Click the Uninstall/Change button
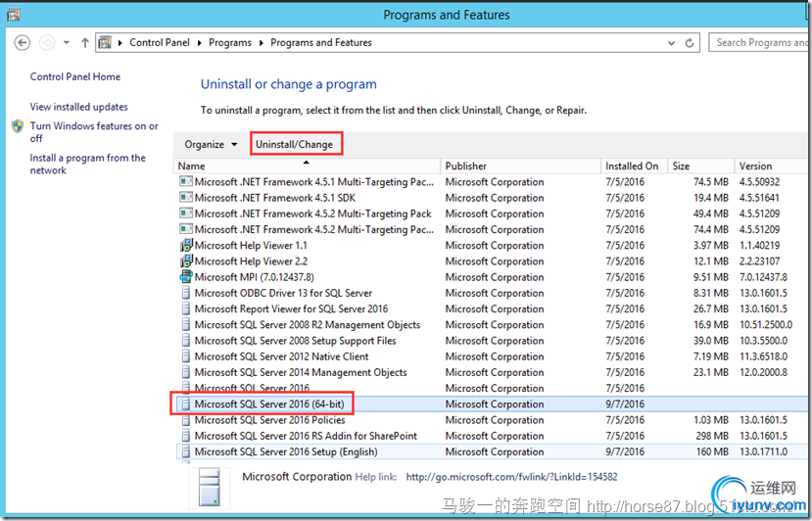Viewport: 812px width, 521px height. coord(294,145)
